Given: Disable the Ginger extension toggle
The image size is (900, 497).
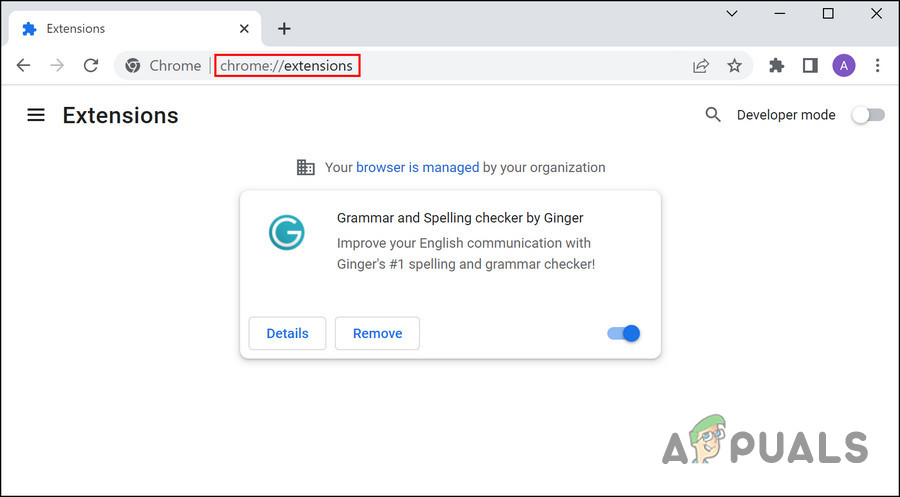Looking at the screenshot, I should click(x=623, y=333).
